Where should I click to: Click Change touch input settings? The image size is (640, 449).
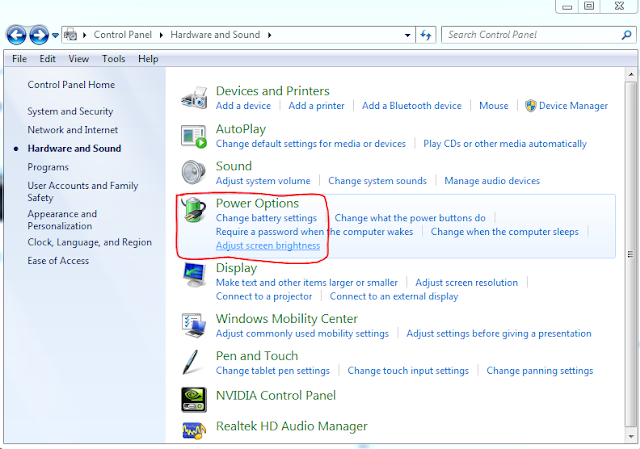[x=408, y=371]
